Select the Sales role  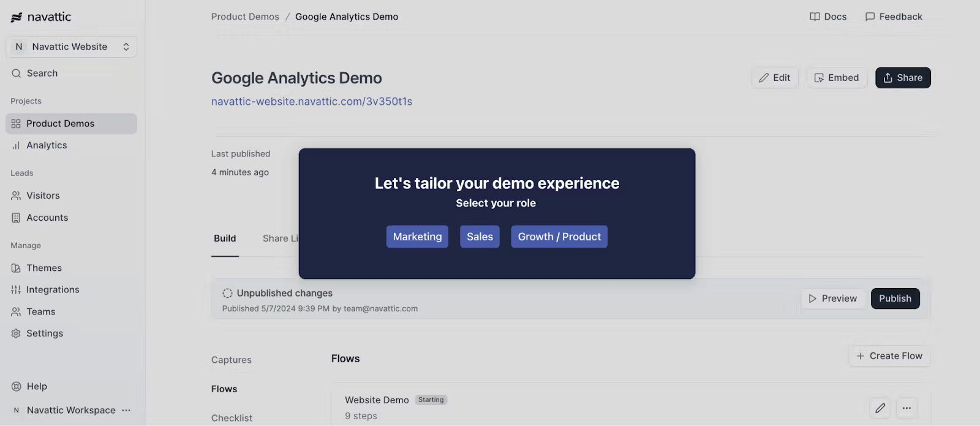click(480, 237)
